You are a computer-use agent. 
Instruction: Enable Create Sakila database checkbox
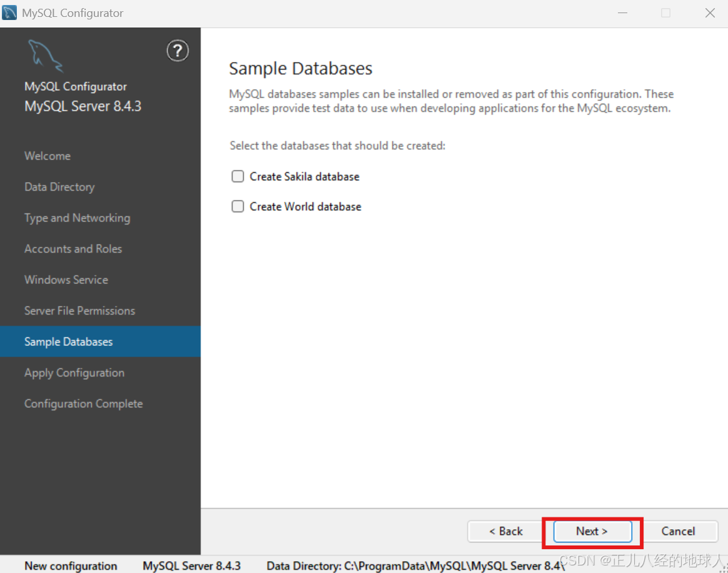click(x=238, y=176)
